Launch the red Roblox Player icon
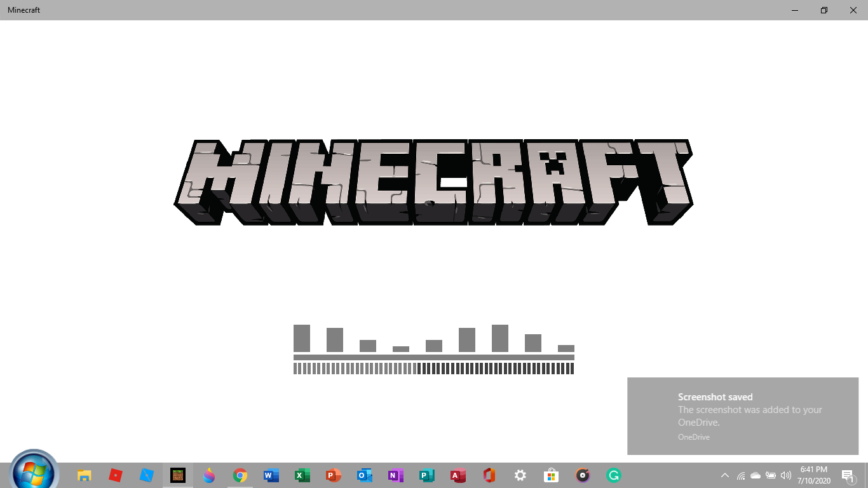 click(x=115, y=475)
